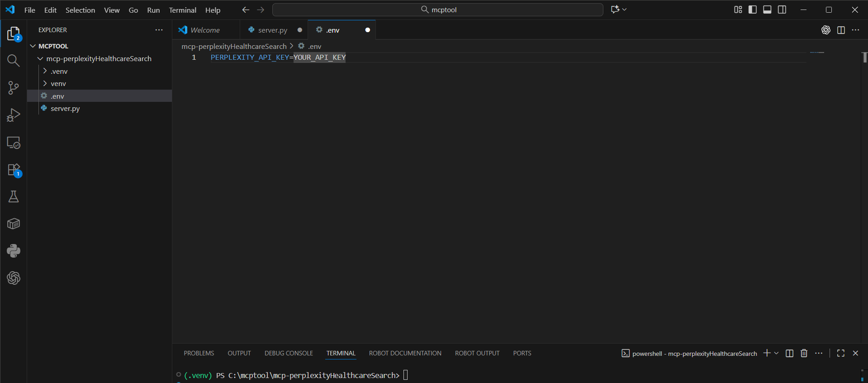Image resolution: width=868 pixels, height=383 pixels.
Task: Switch to the server.py editor tab
Action: click(273, 30)
